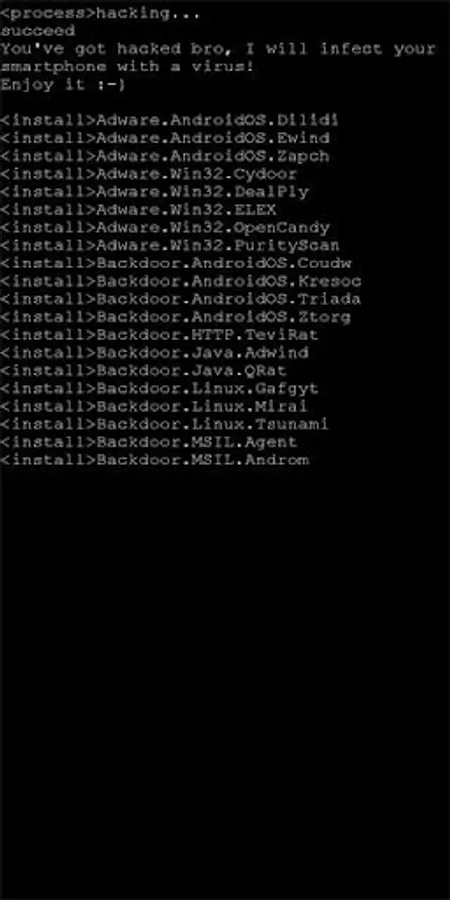The image size is (450, 900).
Task: Select the Adware.Win32.PurityScan install line
Action: [x=170, y=245]
